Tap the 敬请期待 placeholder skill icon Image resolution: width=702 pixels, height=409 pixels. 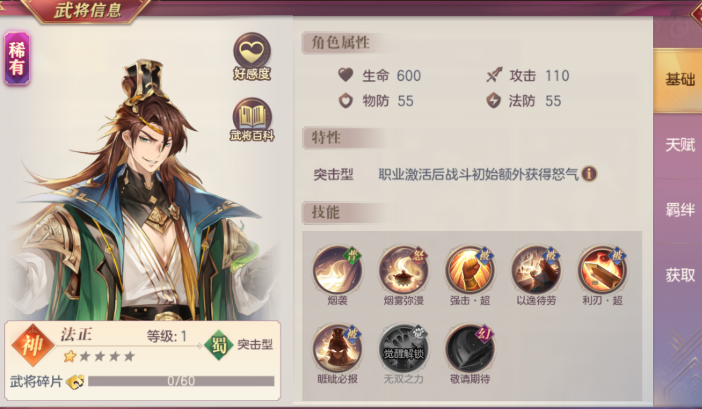tap(470, 348)
